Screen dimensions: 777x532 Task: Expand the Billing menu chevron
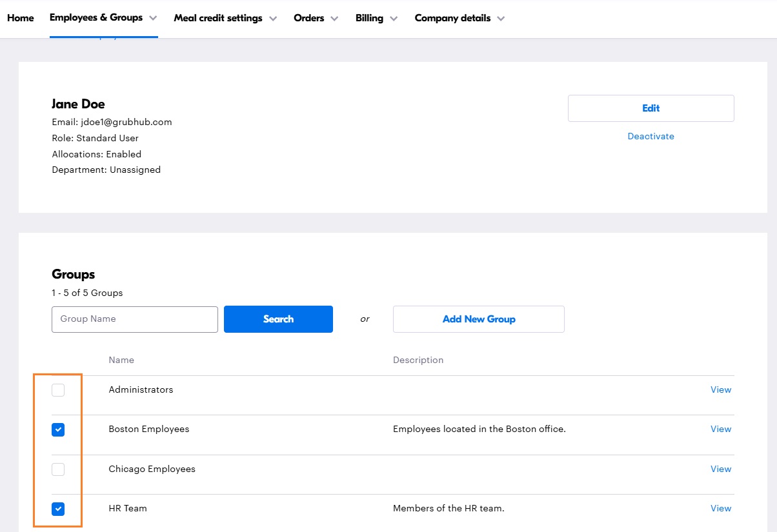coord(394,19)
